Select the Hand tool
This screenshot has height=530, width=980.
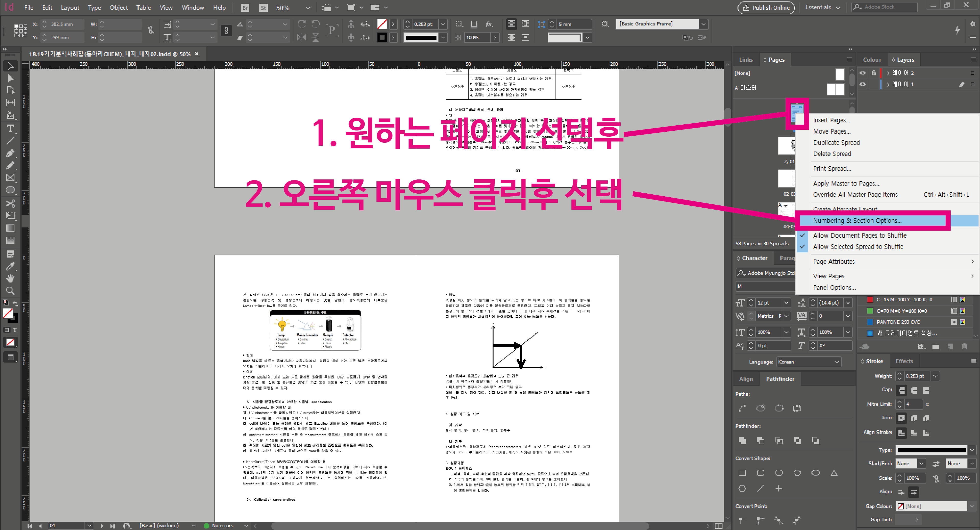pyautogui.click(x=10, y=278)
